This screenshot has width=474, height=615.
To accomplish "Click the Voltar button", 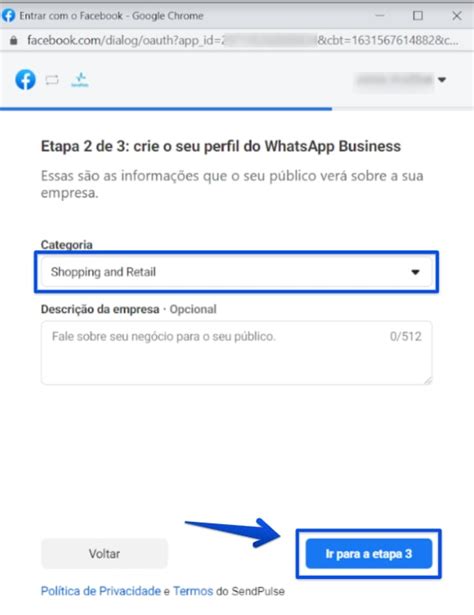I will [104, 553].
